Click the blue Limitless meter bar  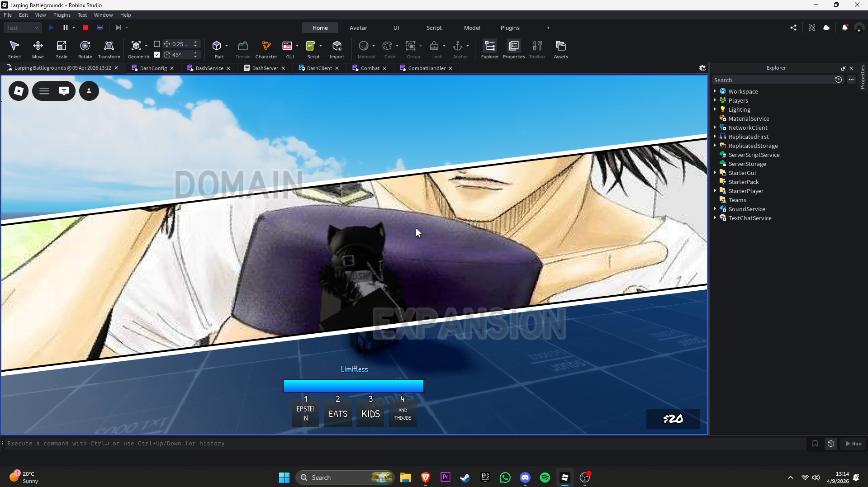pos(354,386)
